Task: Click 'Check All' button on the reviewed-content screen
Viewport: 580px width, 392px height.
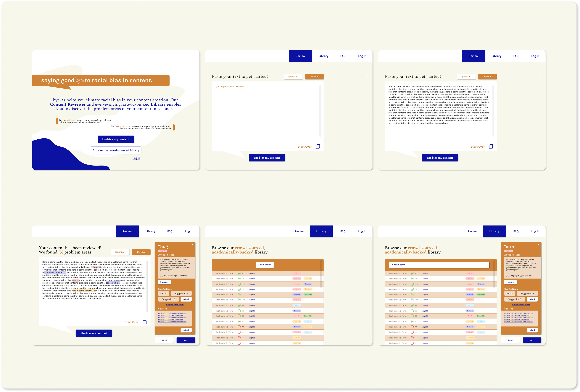Action: 141,252
